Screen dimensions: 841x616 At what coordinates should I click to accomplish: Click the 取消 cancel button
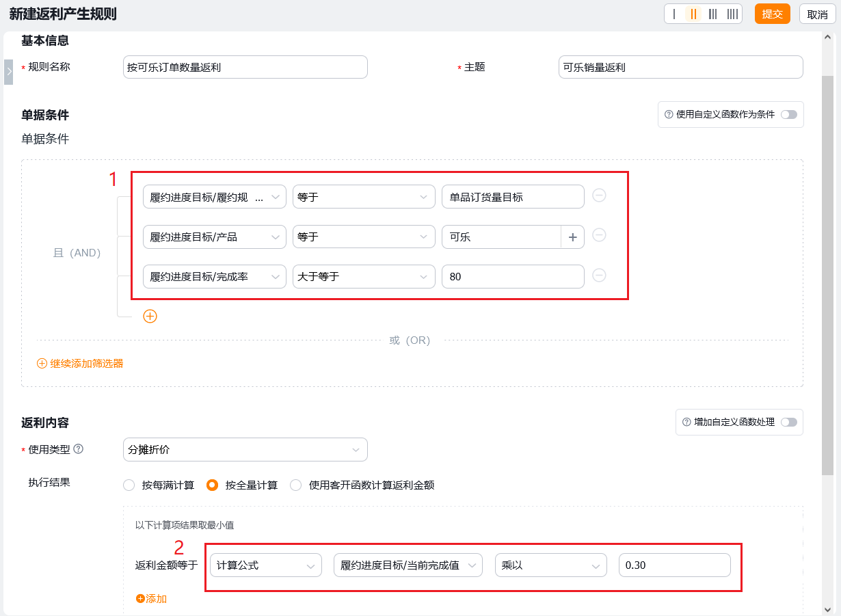[817, 14]
